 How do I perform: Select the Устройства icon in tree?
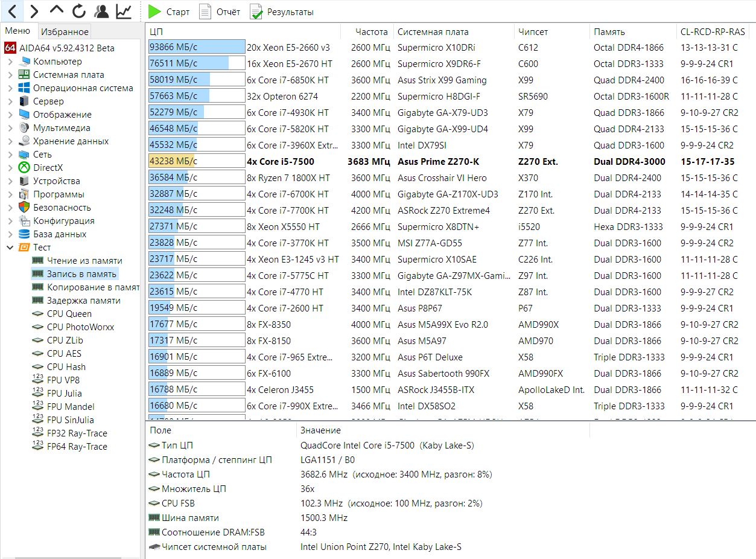coord(24,181)
